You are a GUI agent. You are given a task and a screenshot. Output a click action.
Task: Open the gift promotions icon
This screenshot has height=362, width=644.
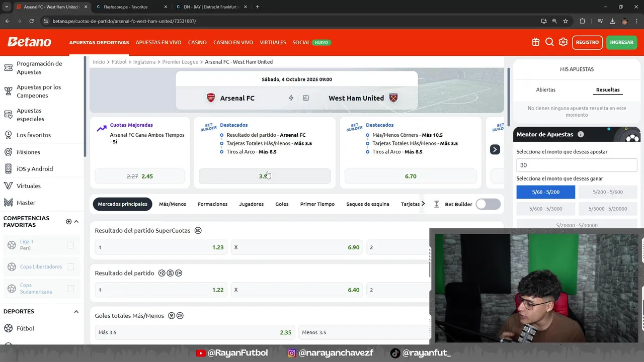(535, 42)
